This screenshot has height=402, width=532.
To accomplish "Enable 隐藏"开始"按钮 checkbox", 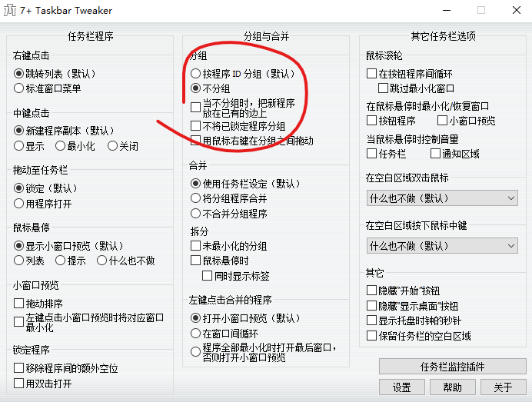I will coord(372,291).
